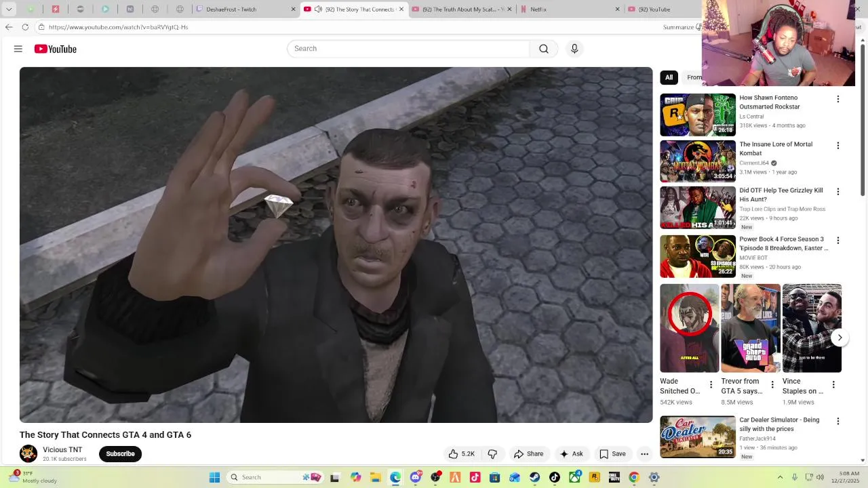
Task: Switch to the Netflix tab
Action: 570,9
